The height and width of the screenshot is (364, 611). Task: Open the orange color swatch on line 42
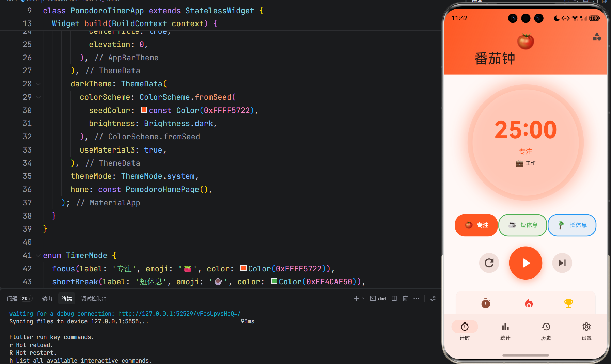(x=244, y=268)
